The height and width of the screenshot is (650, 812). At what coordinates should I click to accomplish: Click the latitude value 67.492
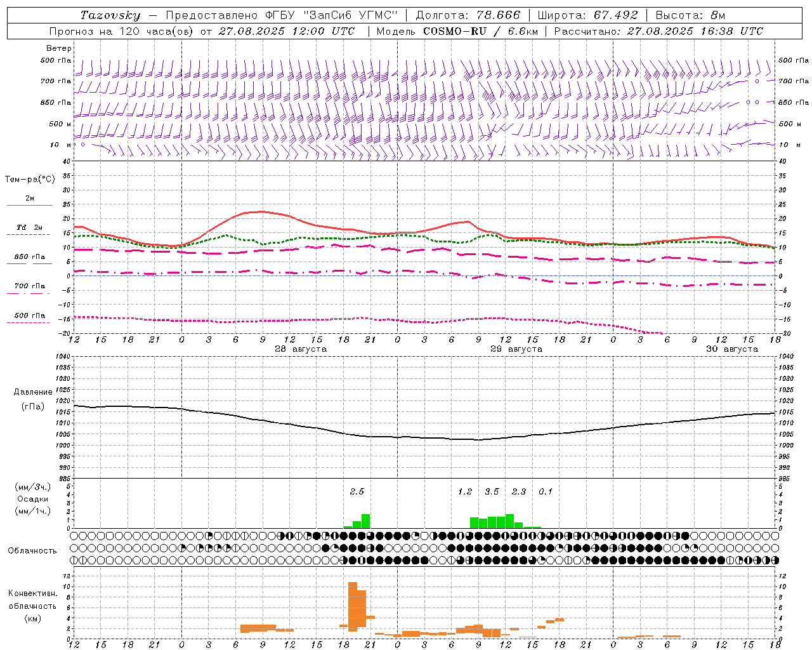[615, 15]
